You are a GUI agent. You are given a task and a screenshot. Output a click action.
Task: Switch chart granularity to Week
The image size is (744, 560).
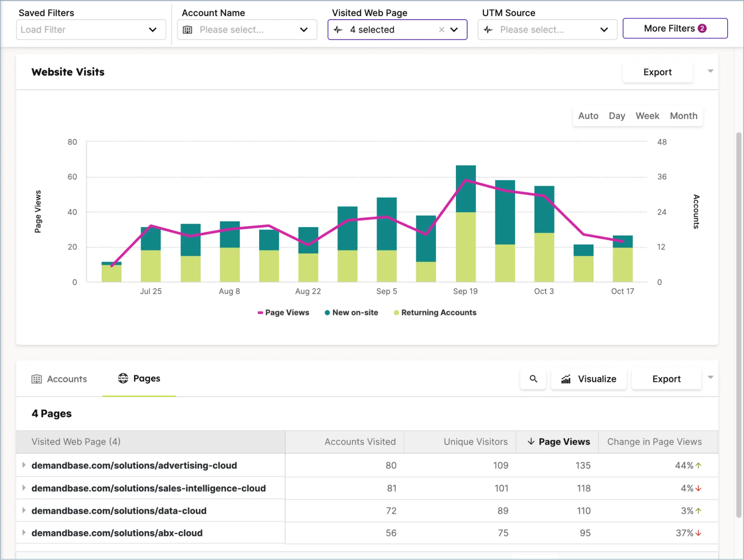[x=647, y=116]
